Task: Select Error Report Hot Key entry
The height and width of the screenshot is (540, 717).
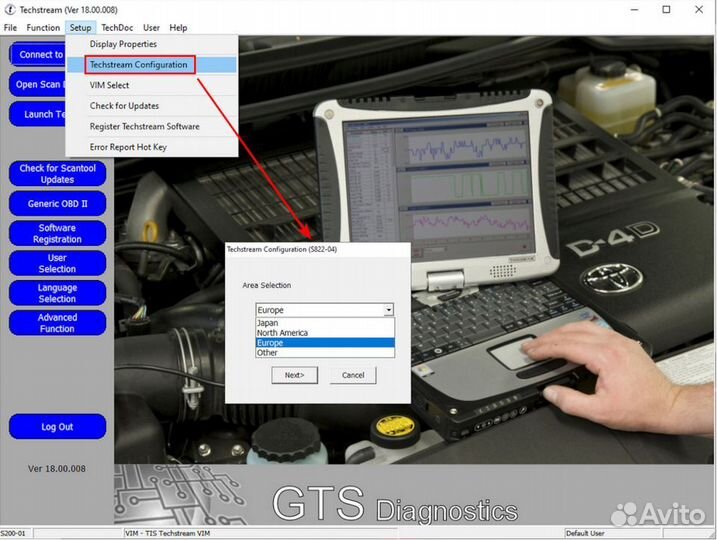Action: click(151, 147)
